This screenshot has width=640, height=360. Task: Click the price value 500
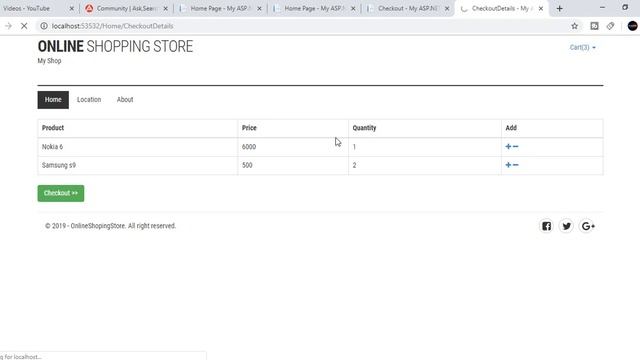click(247, 165)
